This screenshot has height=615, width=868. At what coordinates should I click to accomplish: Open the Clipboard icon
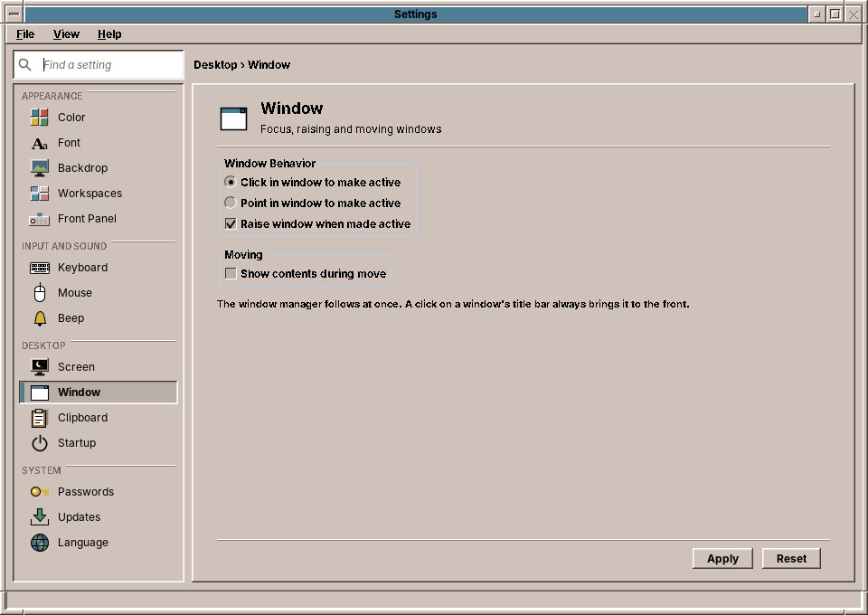click(39, 418)
